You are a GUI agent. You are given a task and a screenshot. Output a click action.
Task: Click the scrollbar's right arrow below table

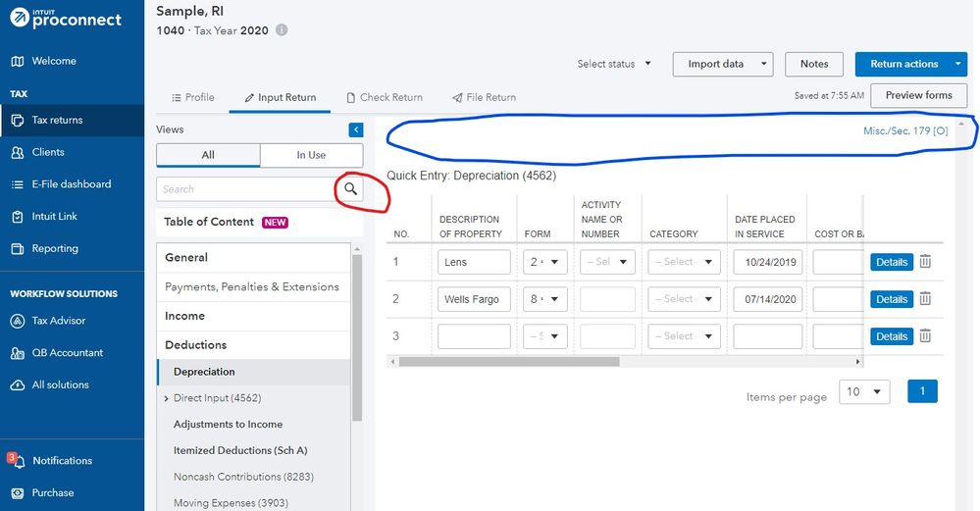point(857,362)
